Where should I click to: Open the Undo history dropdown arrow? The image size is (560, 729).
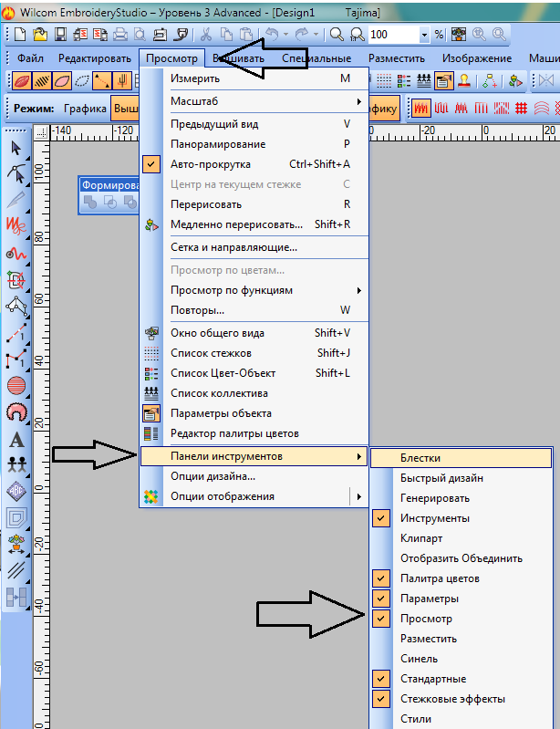(x=285, y=35)
